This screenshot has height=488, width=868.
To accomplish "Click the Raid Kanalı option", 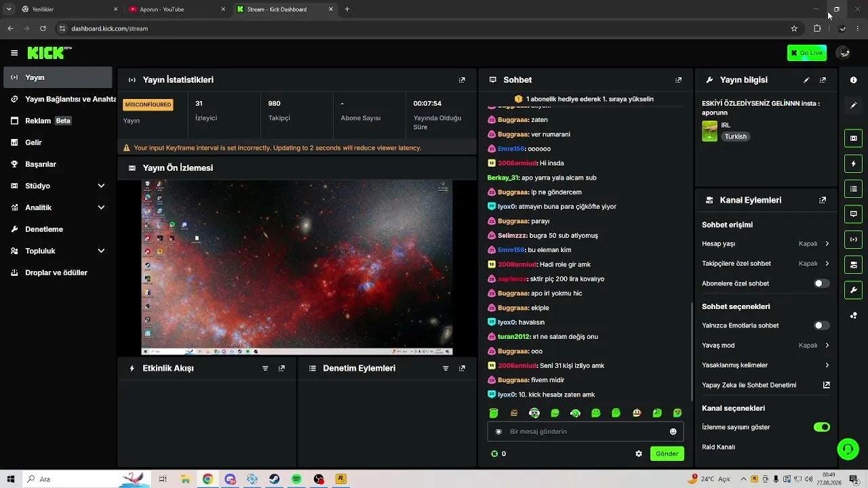I will point(718,447).
